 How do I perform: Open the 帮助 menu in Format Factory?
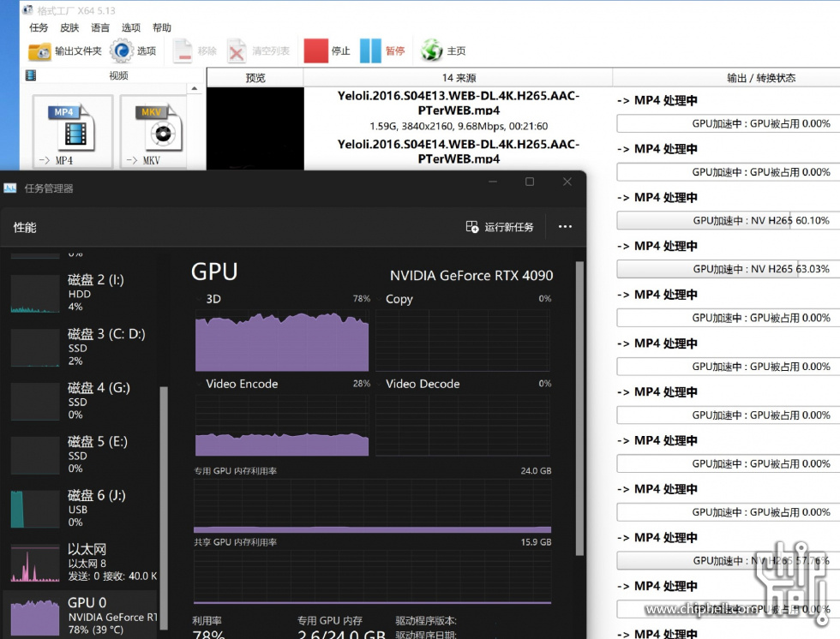(x=162, y=27)
